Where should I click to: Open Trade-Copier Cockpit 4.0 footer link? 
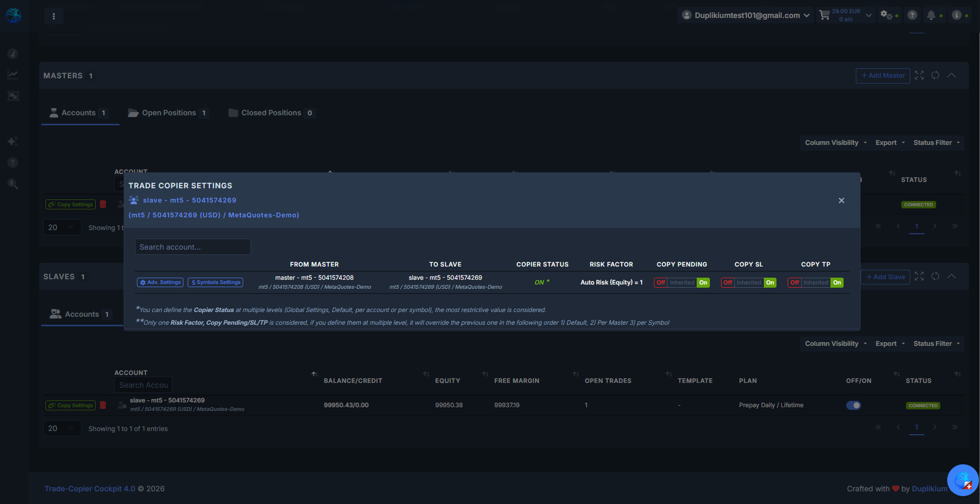point(90,489)
